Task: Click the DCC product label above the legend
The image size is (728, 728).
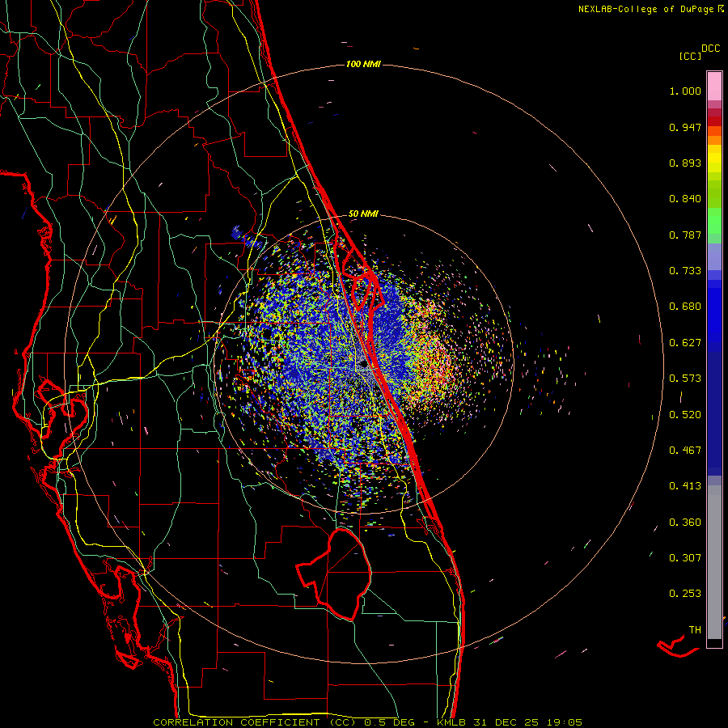Action: tap(711, 49)
